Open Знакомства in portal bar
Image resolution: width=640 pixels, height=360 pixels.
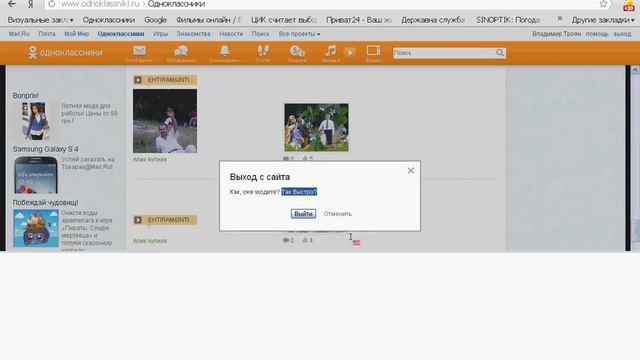[193, 34]
